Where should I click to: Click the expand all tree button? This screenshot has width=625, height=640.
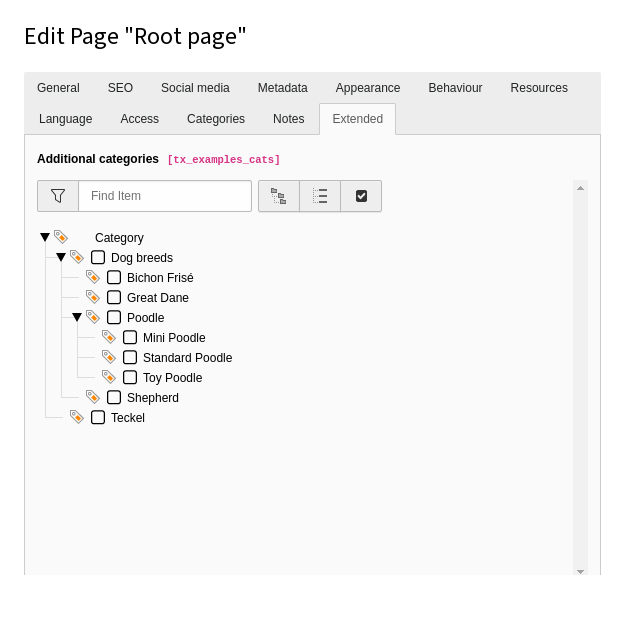[x=279, y=196]
